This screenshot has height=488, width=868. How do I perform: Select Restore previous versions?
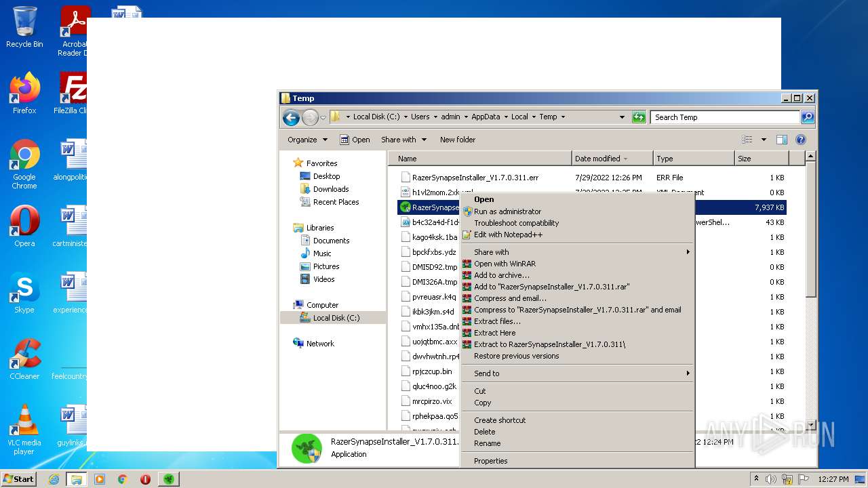(x=577, y=356)
